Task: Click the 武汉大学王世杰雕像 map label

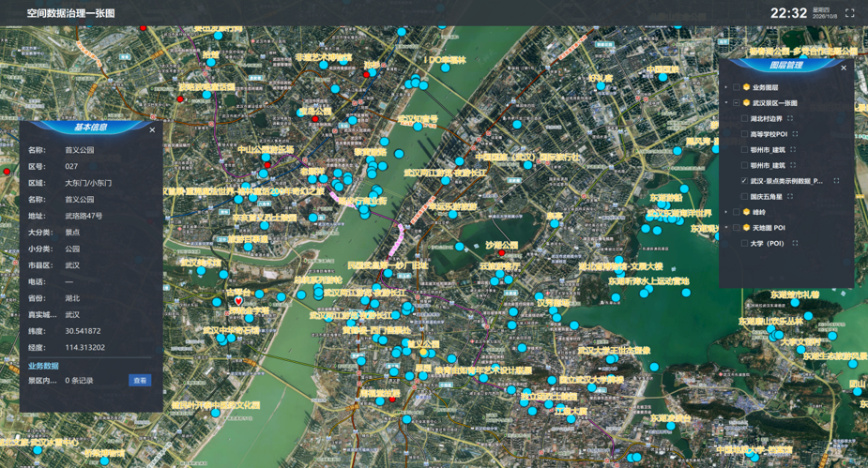Action: click(614, 350)
